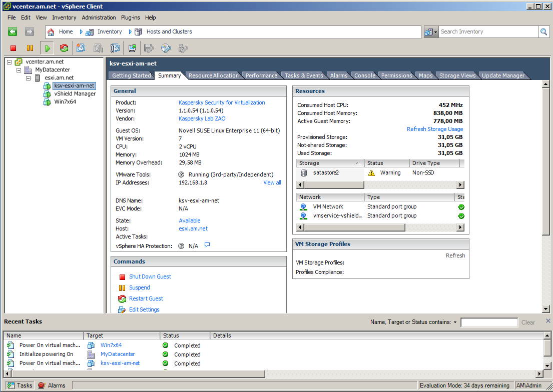
Task: Sort by the Storage column header
Action: click(330, 163)
